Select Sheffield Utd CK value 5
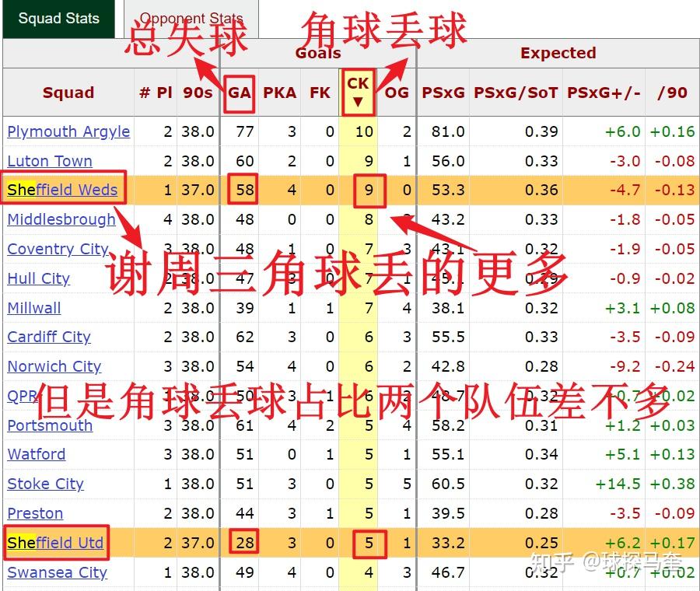The image size is (700, 591). pyautogui.click(x=369, y=542)
